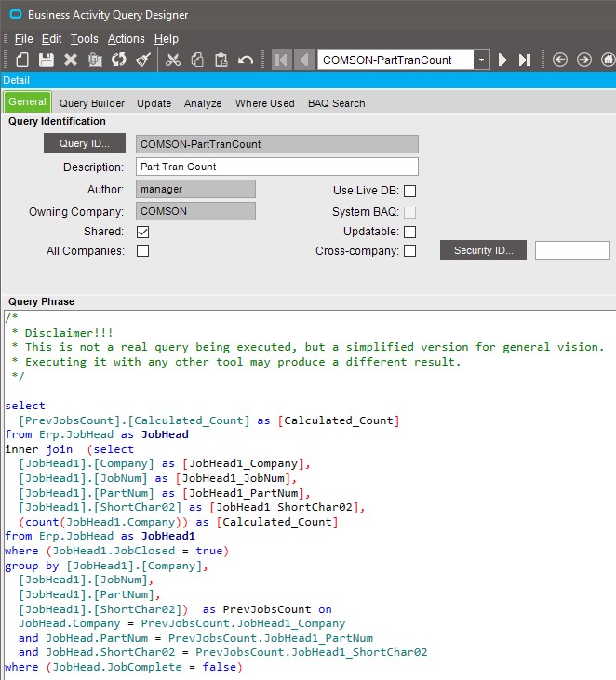Click the Delete X icon in toolbar
This screenshot has height=680, width=616.
[71, 60]
